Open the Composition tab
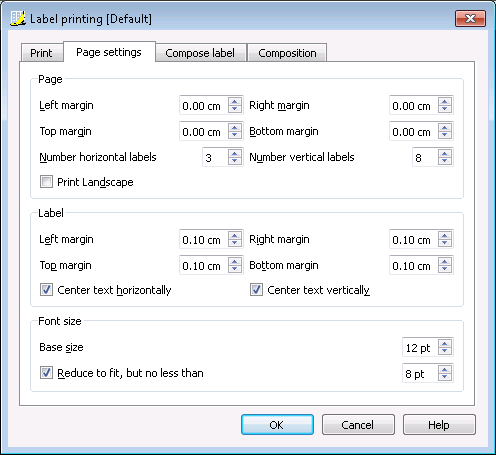 (287, 53)
